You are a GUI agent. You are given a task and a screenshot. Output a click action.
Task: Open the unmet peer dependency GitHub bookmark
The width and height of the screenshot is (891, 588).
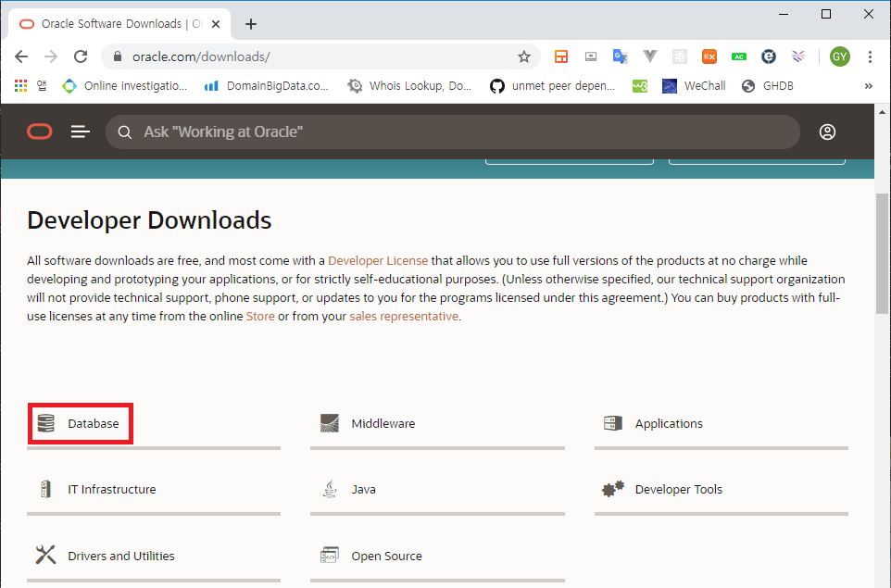tap(552, 86)
